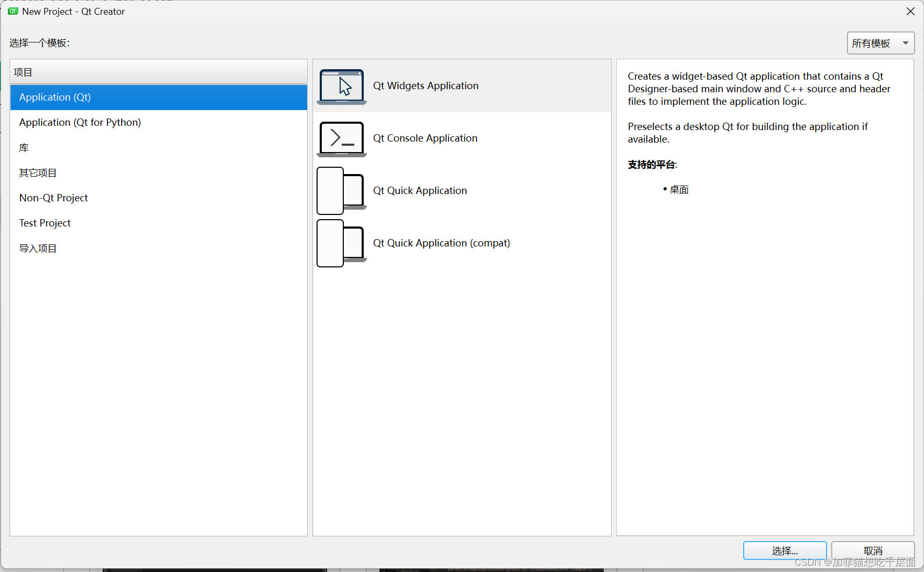924x572 pixels.
Task: Click the 支持的平台 heading text
Action: [651, 165]
